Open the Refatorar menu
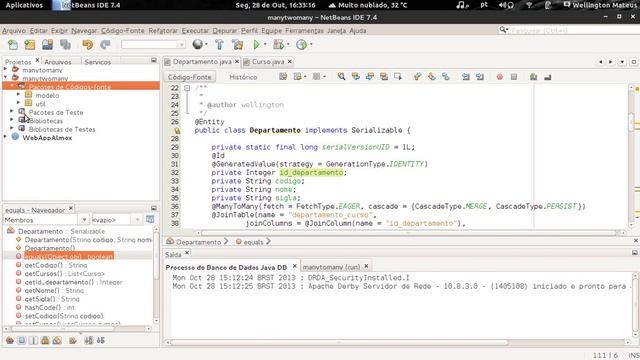Screen dimensions: 640x360 click(163, 31)
